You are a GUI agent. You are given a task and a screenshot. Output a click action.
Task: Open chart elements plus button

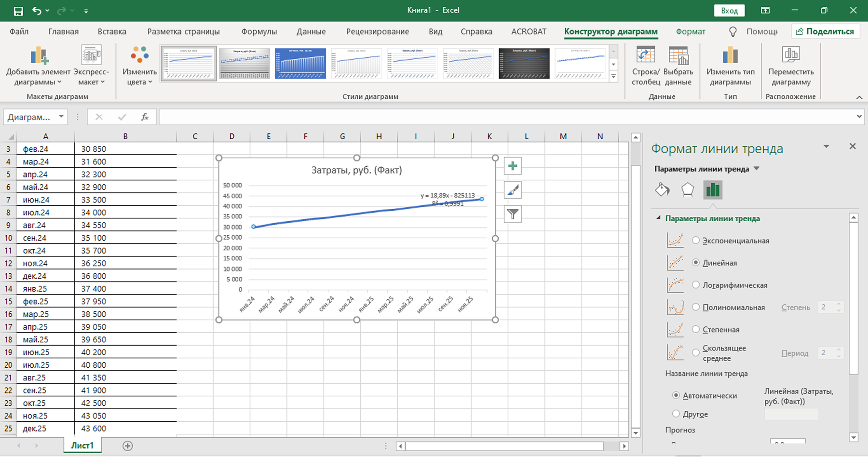point(513,166)
